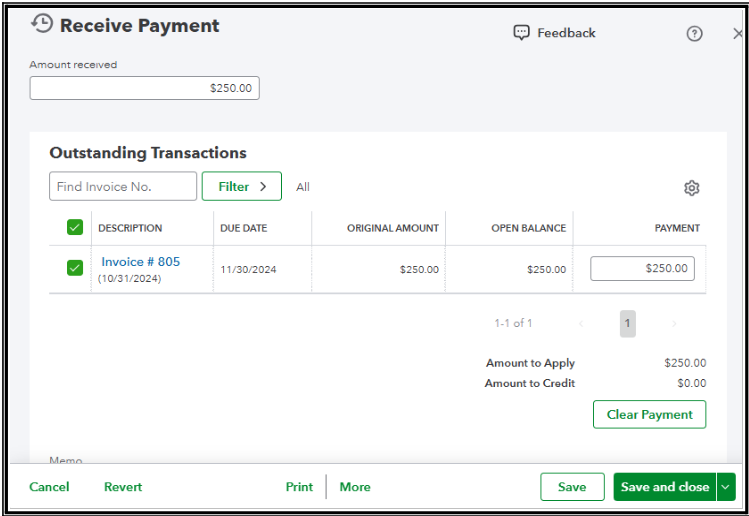Viewport: 749px width, 516px height.
Task: Click the ORIGINAL AMOUNT column header
Action: (393, 228)
